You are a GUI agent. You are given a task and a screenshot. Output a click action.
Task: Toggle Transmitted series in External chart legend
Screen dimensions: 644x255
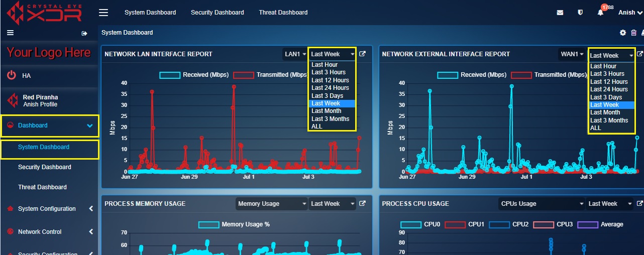tap(549, 75)
